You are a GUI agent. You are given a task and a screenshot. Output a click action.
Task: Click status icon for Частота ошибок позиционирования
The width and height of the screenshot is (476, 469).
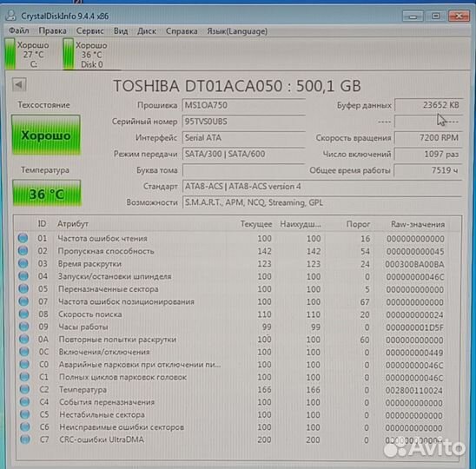click(23, 301)
